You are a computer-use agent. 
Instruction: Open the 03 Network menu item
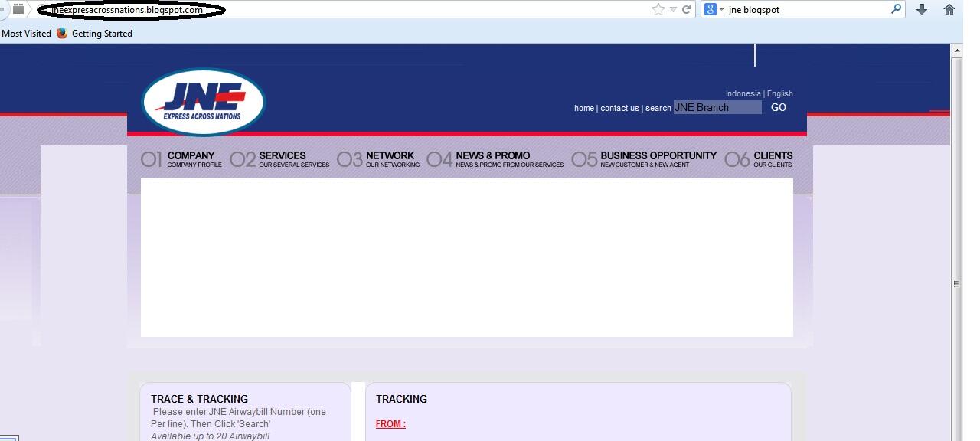pos(378,158)
